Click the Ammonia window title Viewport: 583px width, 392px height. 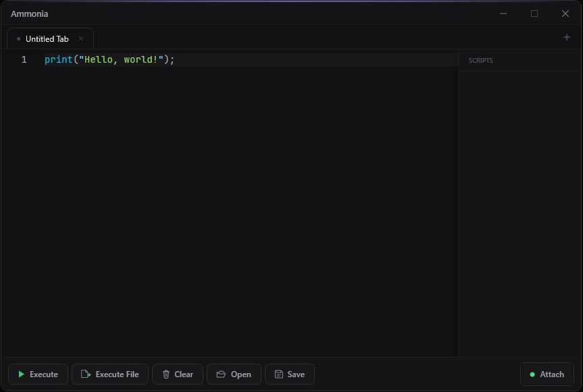(30, 14)
